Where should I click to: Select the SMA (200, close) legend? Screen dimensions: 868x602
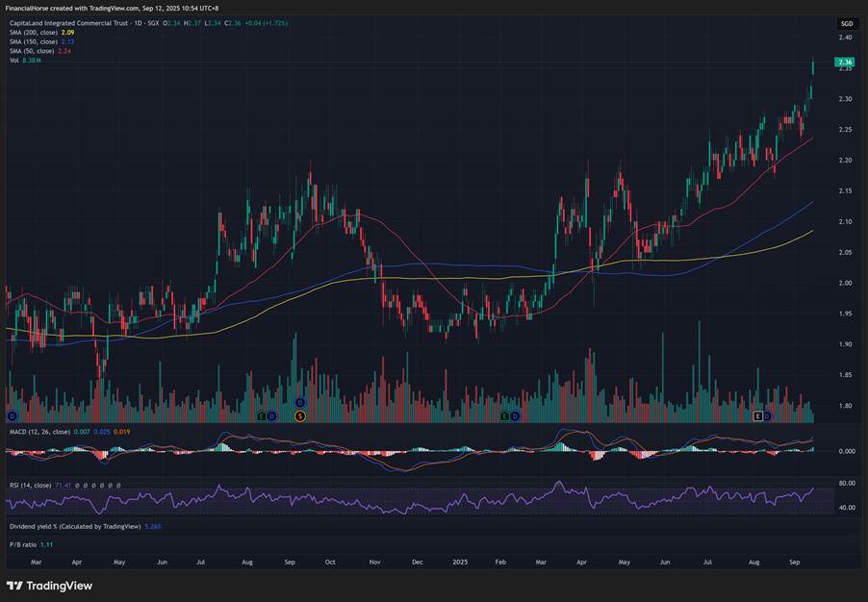tap(35, 33)
